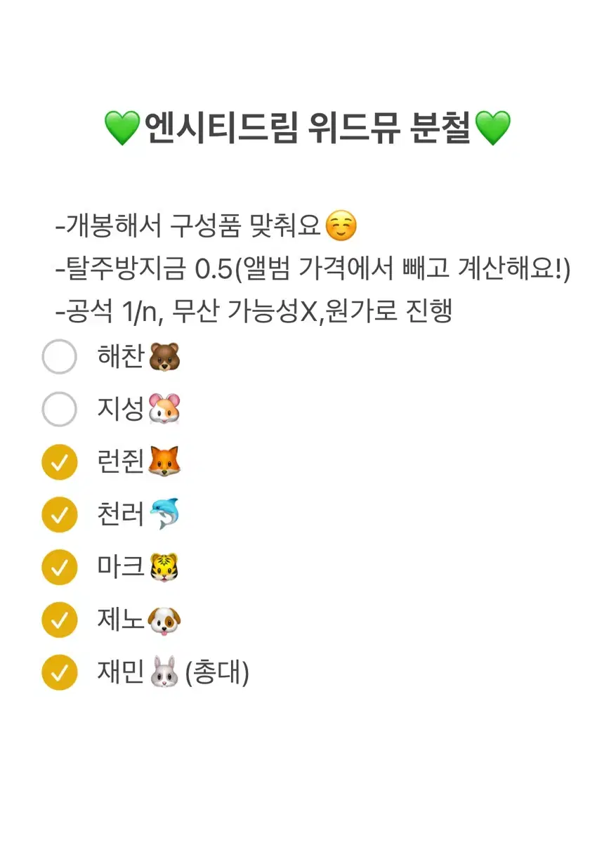Click the tiger emoji after 마크

pyautogui.click(x=164, y=568)
